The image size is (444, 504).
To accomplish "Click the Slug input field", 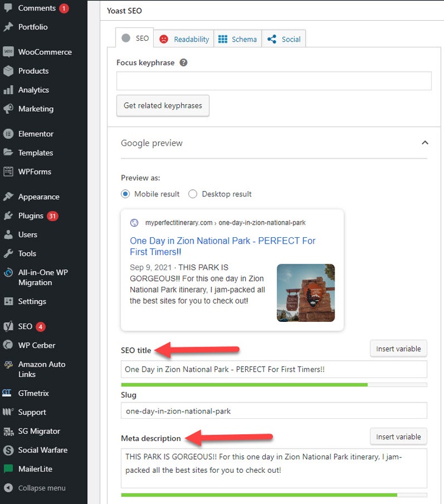I will point(274,411).
